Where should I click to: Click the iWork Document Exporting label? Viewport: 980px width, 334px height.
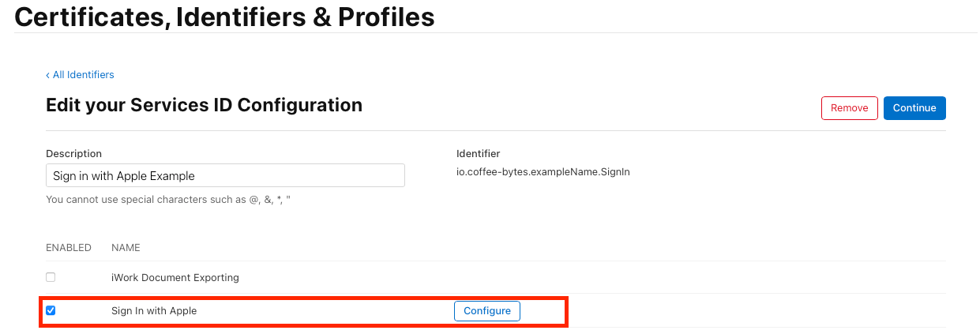point(175,278)
